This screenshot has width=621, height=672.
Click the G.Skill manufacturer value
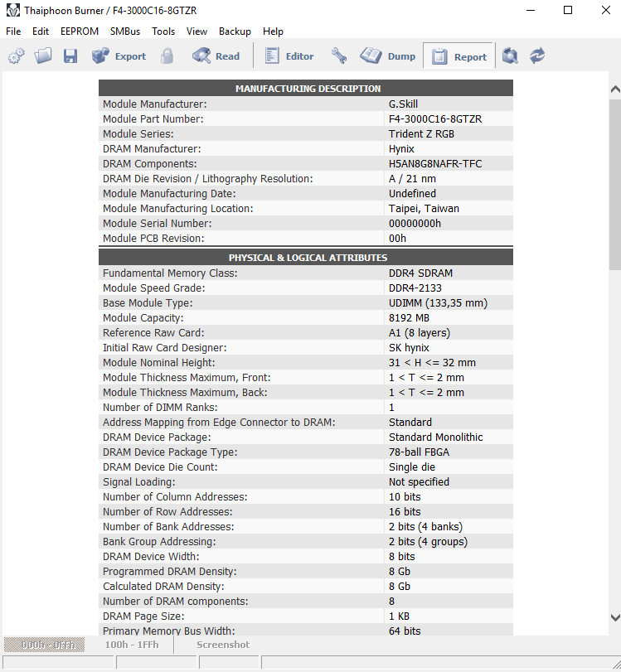click(403, 104)
